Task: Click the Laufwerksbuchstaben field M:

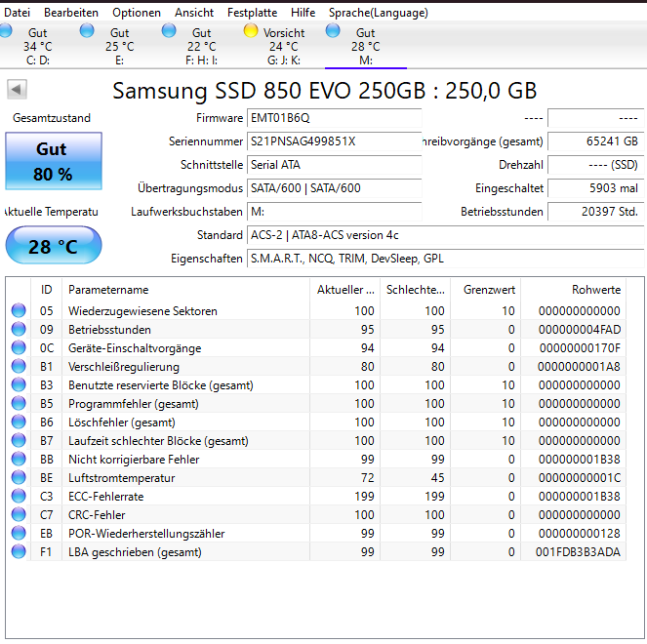Action: tap(334, 212)
